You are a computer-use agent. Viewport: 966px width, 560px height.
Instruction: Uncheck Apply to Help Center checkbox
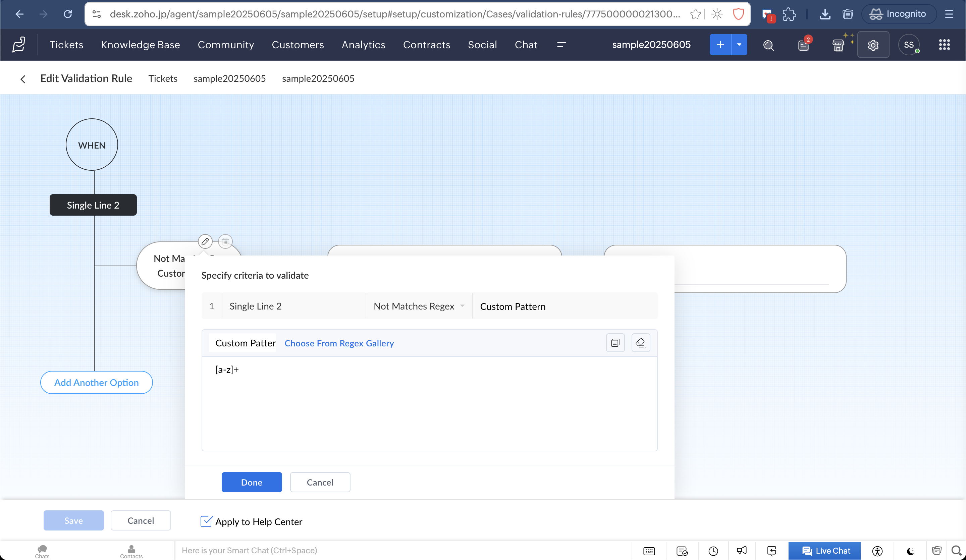206,521
